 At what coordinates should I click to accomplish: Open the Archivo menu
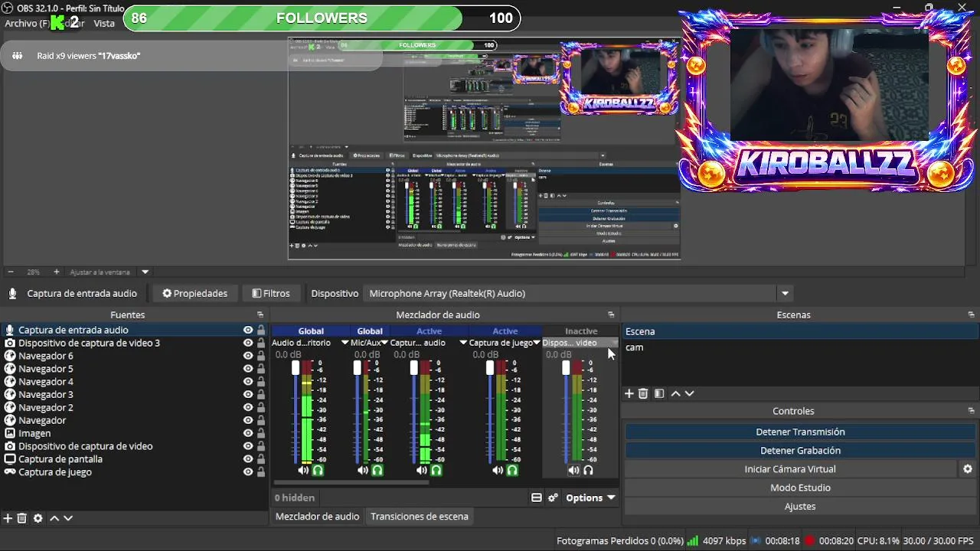pyautogui.click(x=26, y=23)
